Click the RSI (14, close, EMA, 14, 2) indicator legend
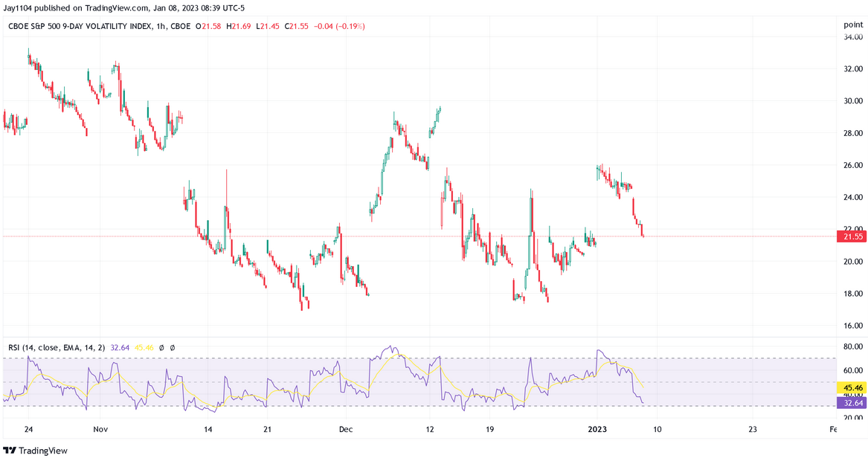Screen dimensions: 868x458 click(57, 347)
